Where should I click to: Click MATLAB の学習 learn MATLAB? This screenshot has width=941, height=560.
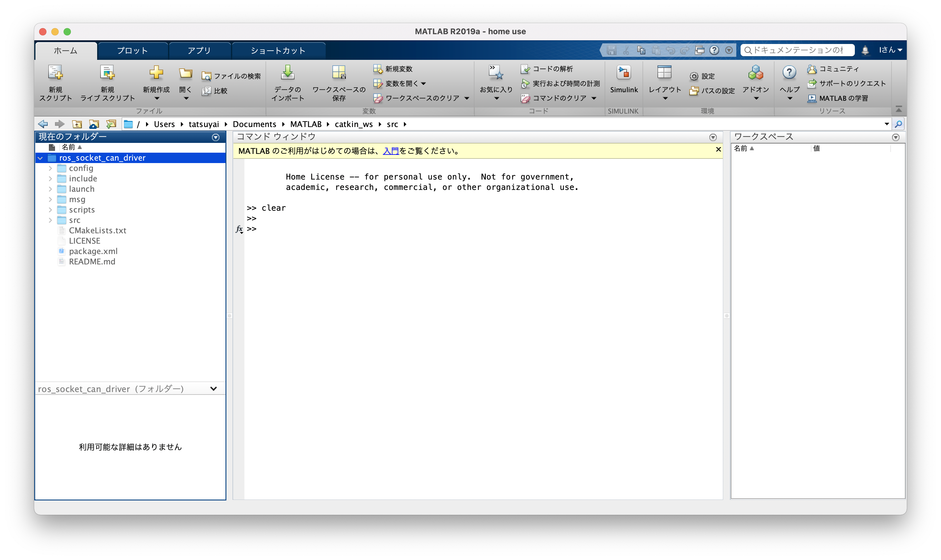point(838,98)
